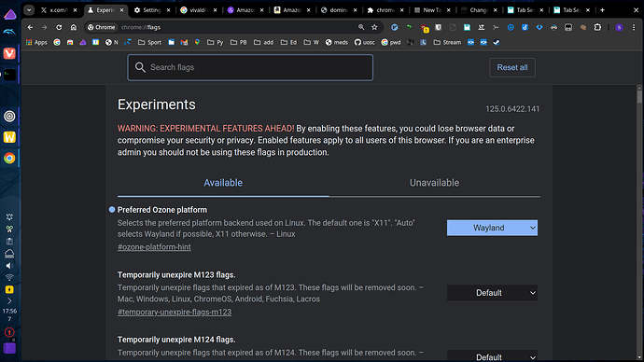
Task: Open the Vivaldi icon in the dock
Action: 9,53
